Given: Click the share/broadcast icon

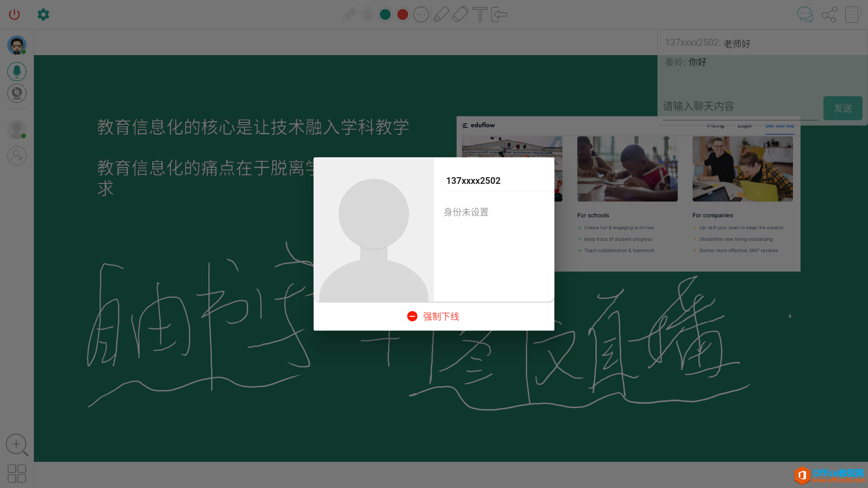Looking at the screenshot, I should coord(829,14).
